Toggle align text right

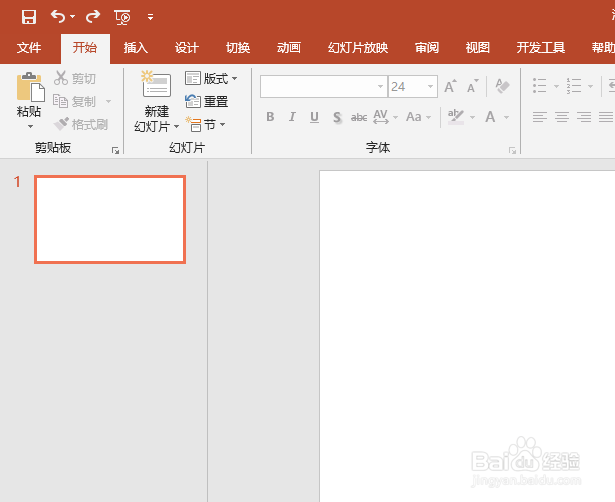pos(584,117)
